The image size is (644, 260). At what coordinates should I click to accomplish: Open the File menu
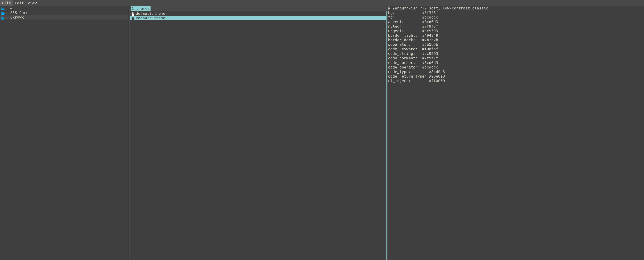click(6, 3)
